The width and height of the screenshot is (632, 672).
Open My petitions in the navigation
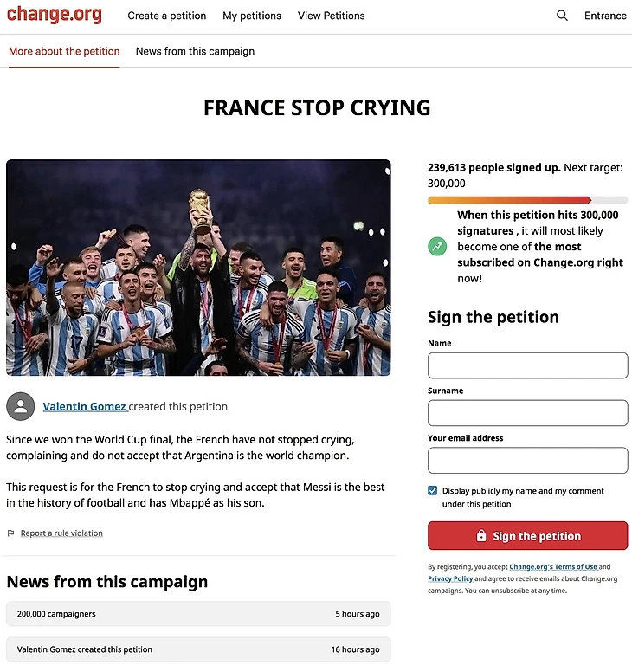tap(252, 16)
